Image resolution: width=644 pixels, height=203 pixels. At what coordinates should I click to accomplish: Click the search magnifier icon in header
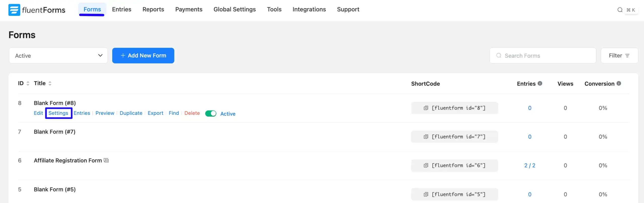click(x=620, y=10)
